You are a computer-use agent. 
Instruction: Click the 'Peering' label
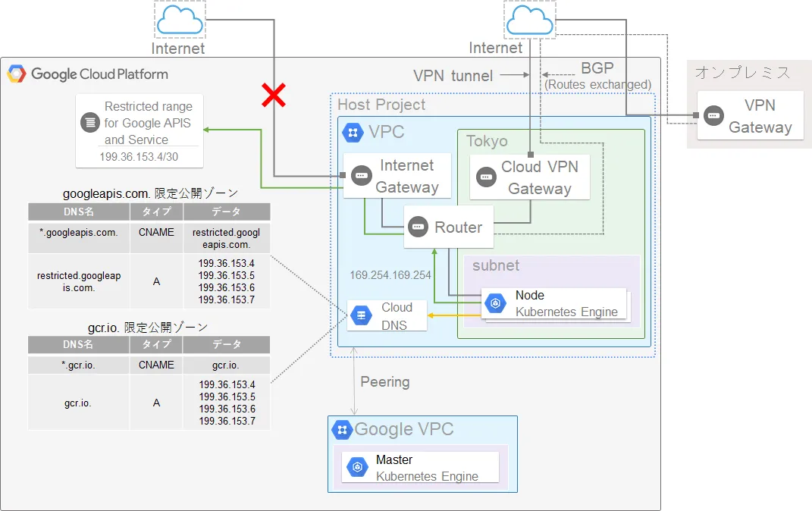tap(384, 382)
